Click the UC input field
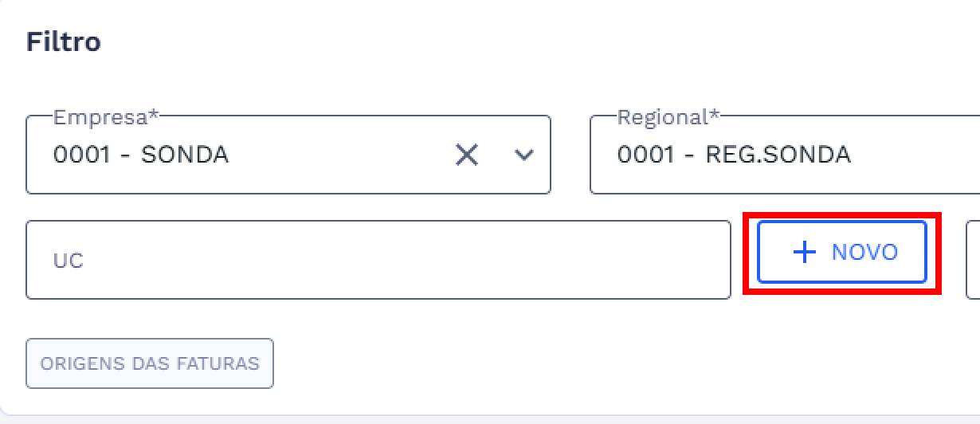The width and height of the screenshot is (980, 424). pos(378,260)
